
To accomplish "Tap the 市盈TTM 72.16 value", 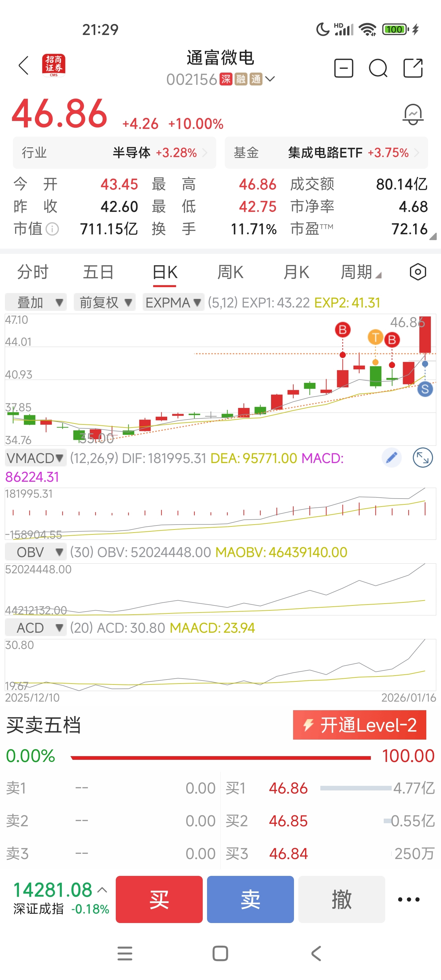I will tap(410, 229).
